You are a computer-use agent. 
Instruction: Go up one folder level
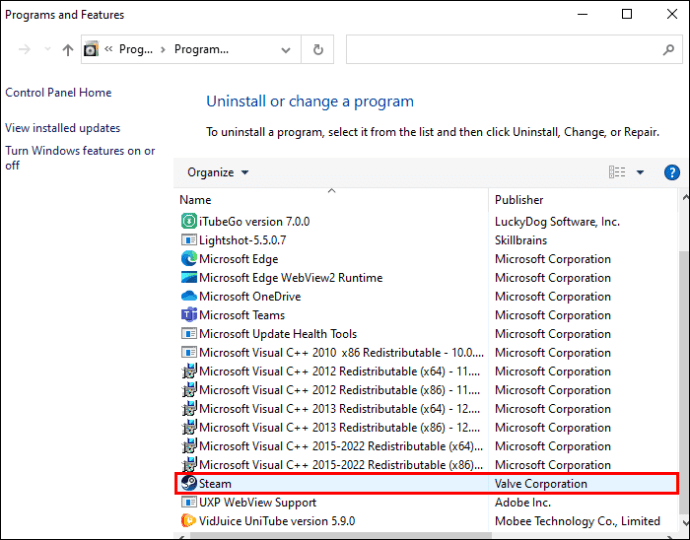tap(68, 49)
